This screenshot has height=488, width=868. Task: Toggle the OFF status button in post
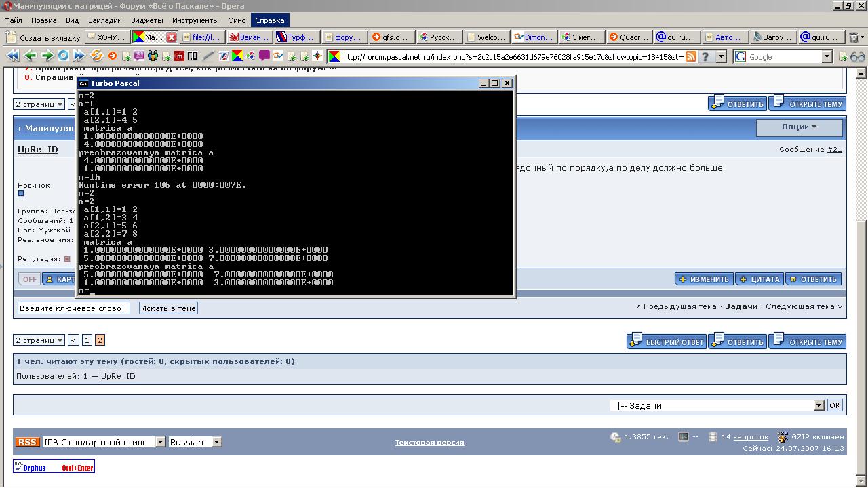[29, 279]
